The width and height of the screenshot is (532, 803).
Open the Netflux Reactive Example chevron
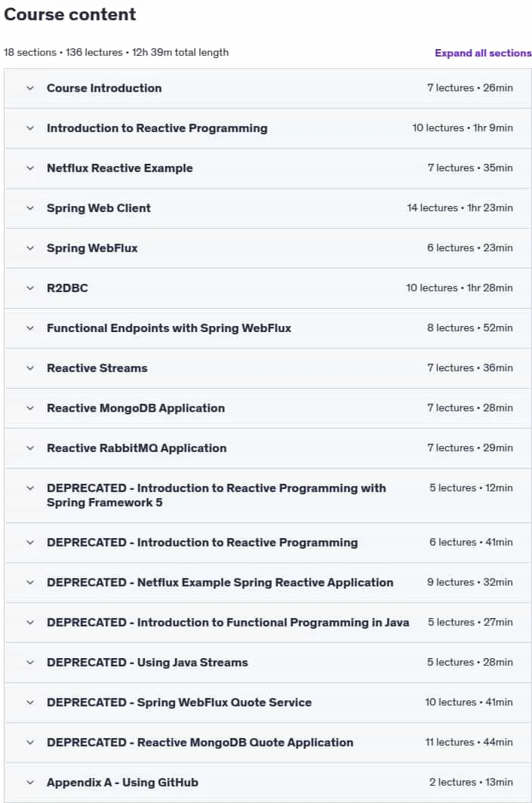[x=30, y=168]
